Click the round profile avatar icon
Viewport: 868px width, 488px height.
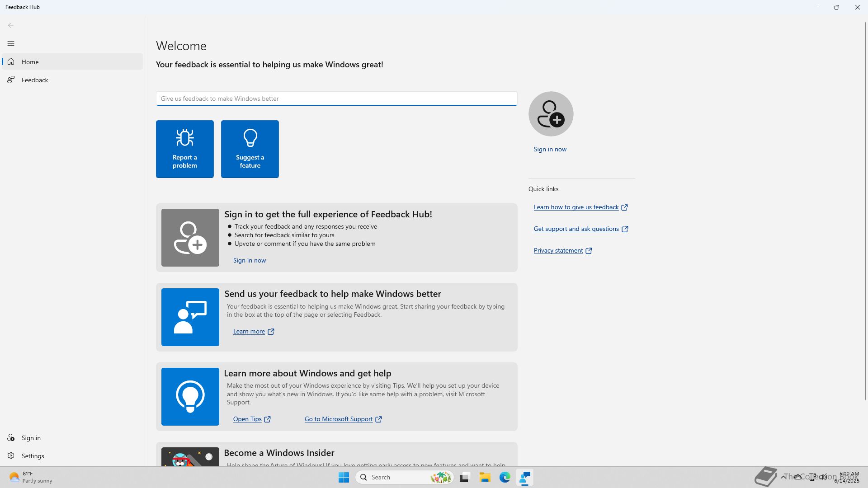tap(551, 114)
